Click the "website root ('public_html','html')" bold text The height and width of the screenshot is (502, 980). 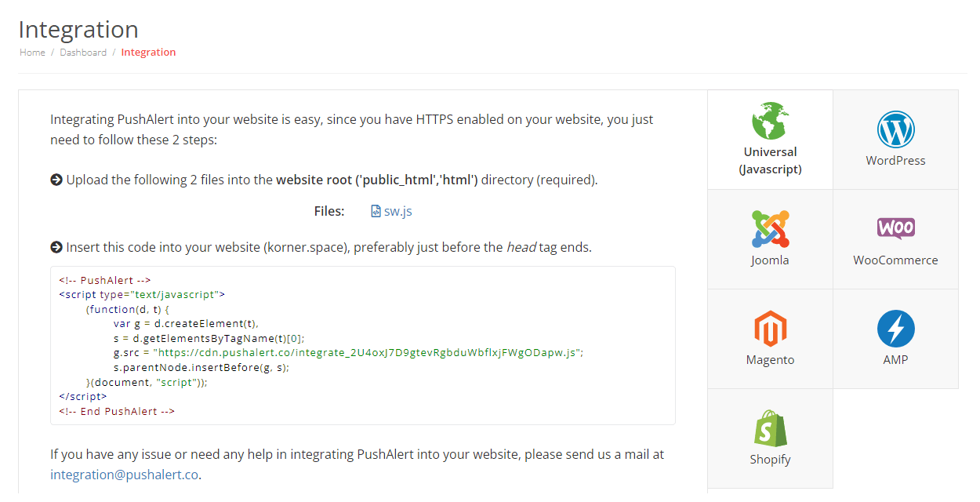[377, 180]
